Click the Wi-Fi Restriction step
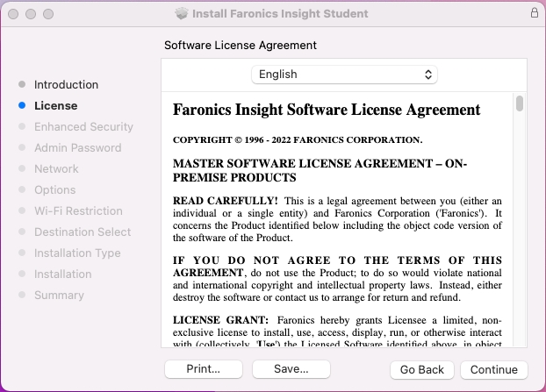 coord(78,211)
